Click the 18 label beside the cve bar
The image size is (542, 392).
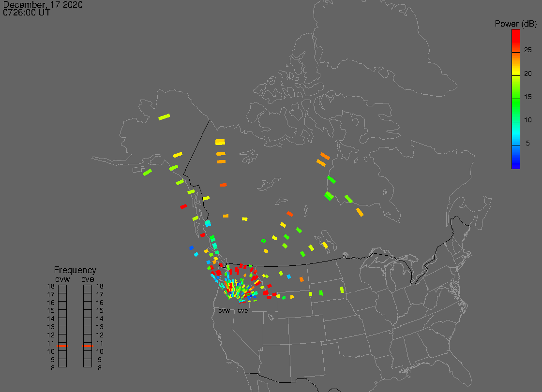pos(100,286)
